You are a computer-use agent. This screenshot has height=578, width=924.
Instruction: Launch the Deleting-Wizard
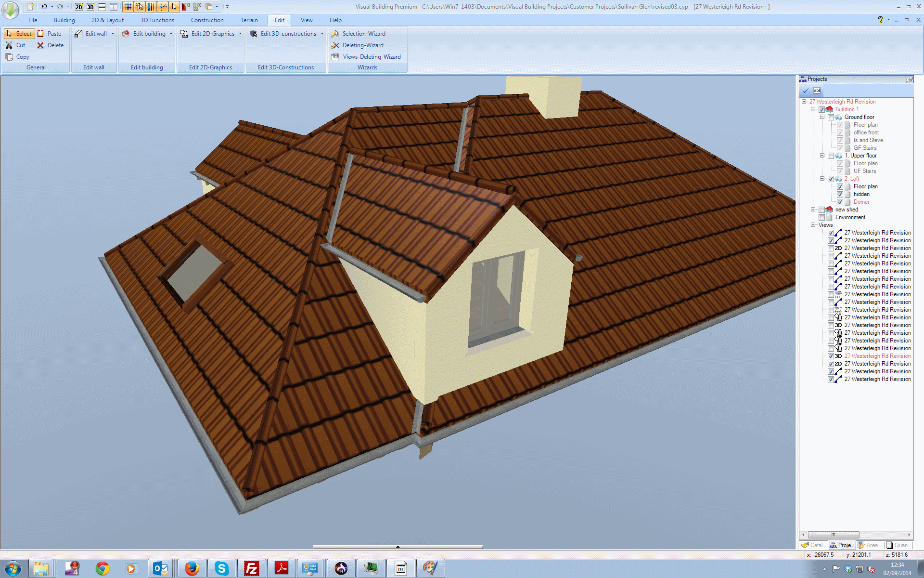362,45
